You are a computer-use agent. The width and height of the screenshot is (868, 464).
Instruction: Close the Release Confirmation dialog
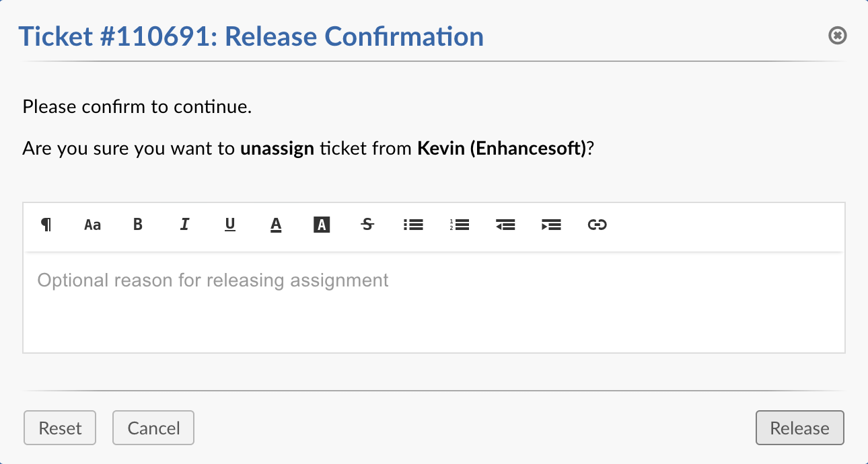click(x=837, y=36)
